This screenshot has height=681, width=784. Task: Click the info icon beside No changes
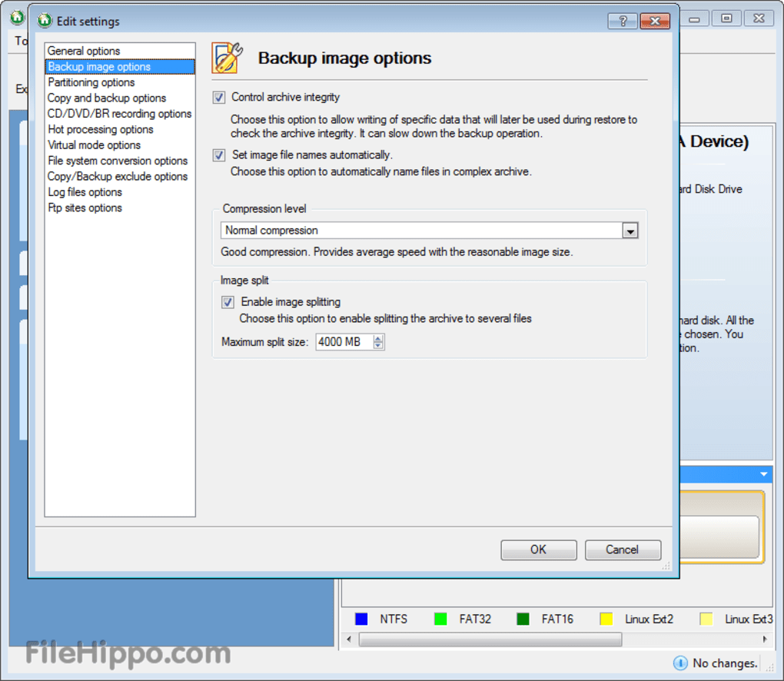point(680,663)
